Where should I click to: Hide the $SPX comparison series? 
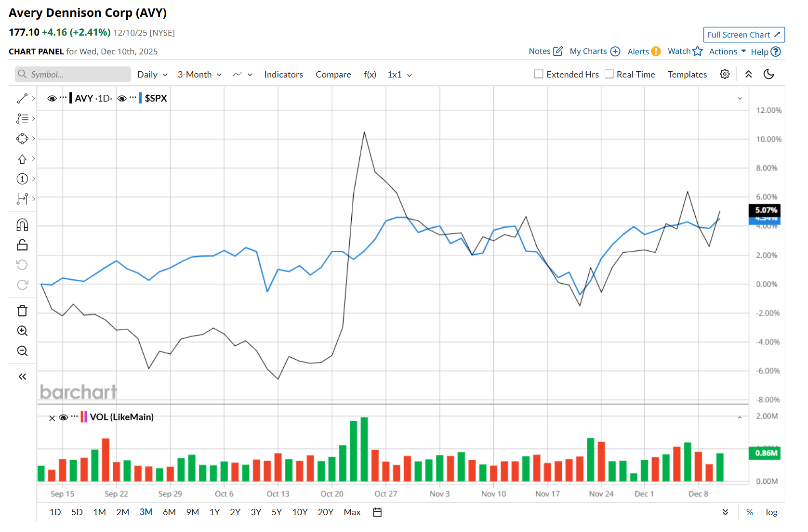122,98
